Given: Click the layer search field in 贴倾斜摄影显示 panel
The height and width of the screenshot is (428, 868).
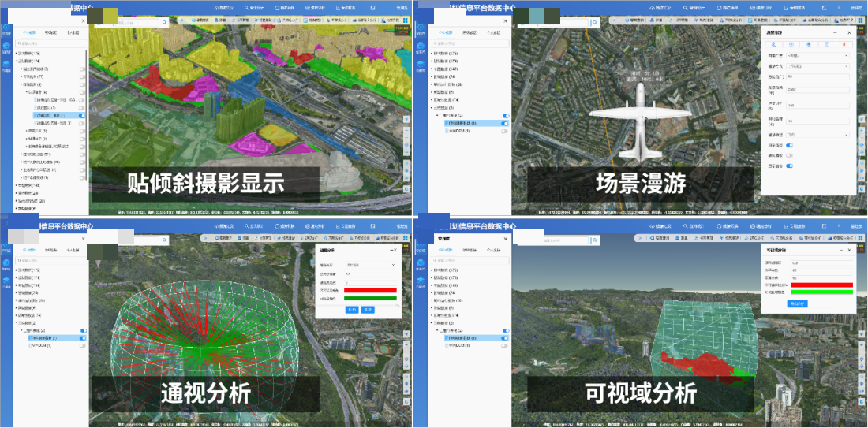Looking at the screenshot, I should [50, 43].
